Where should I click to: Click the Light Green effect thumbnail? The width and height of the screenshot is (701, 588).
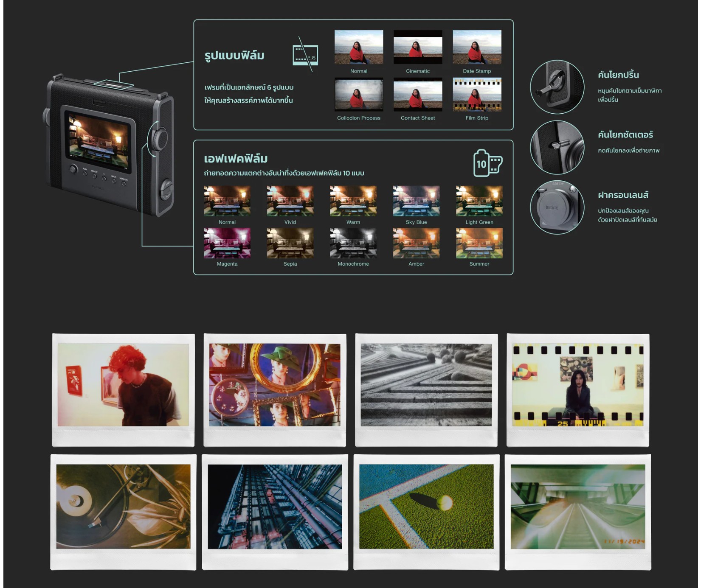479,201
